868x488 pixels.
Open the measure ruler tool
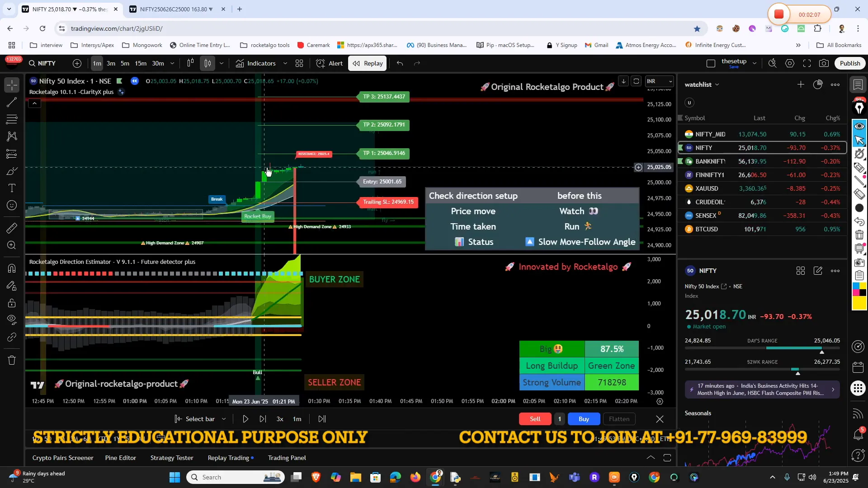pos(12,228)
